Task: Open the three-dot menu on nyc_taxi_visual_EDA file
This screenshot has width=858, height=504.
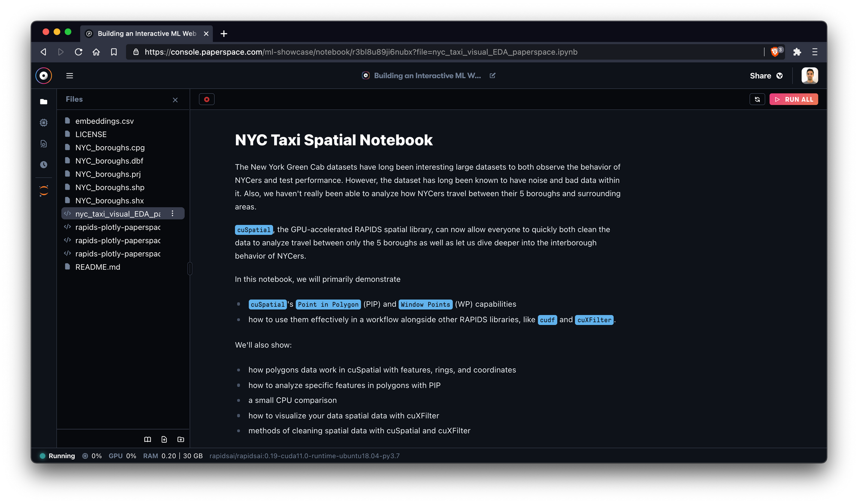Action: coord(172,214)
